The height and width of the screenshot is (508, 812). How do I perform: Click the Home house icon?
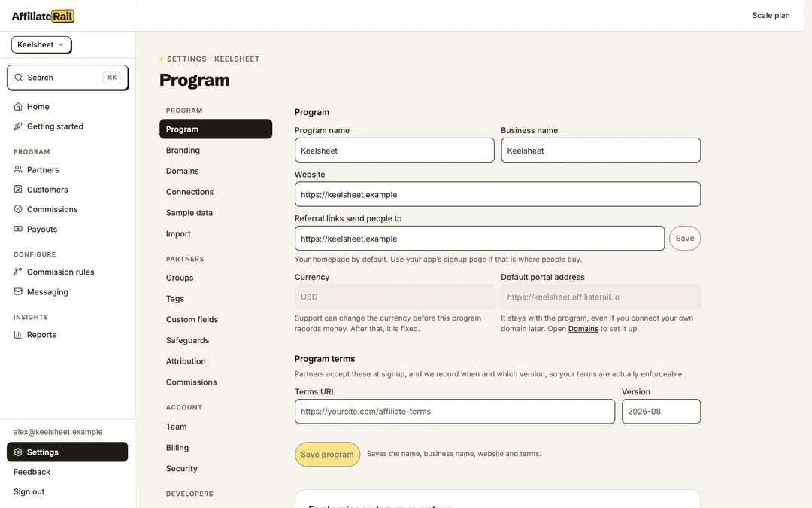(18, 106)
